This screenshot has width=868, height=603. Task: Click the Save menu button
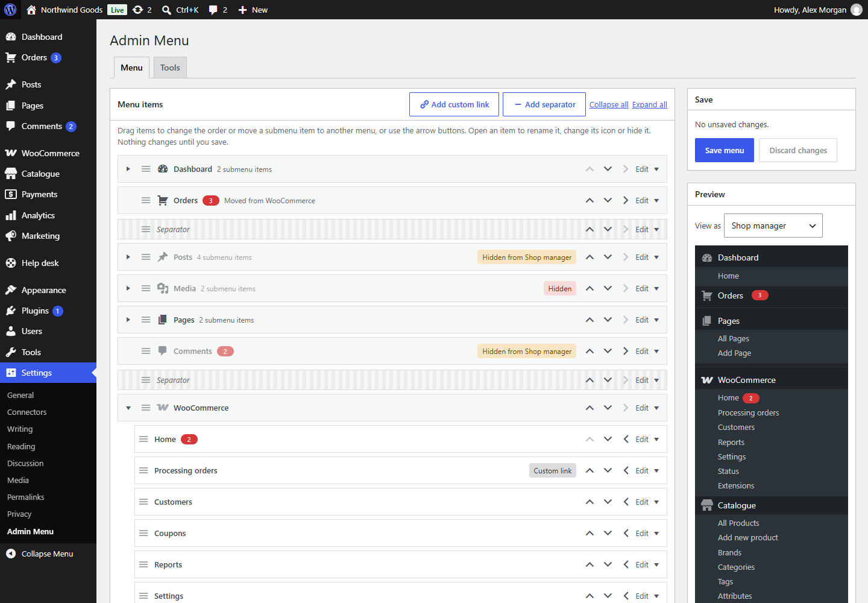tap(725, 150)
